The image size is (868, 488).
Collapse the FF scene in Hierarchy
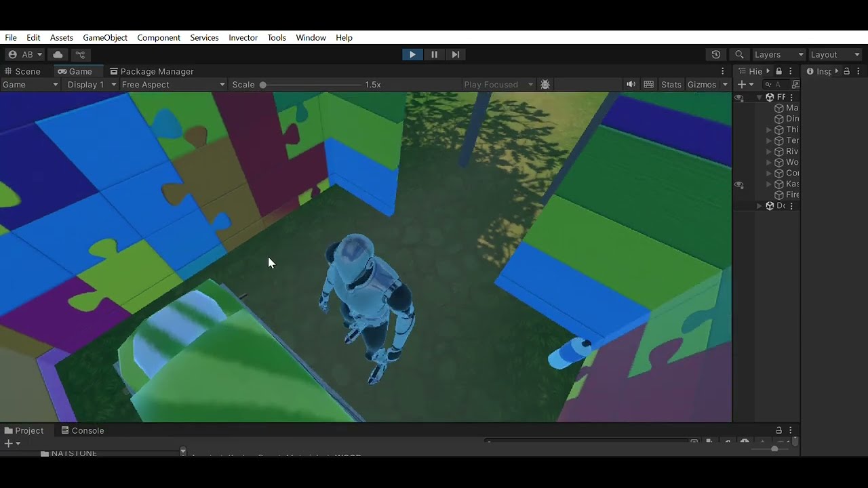759,98
